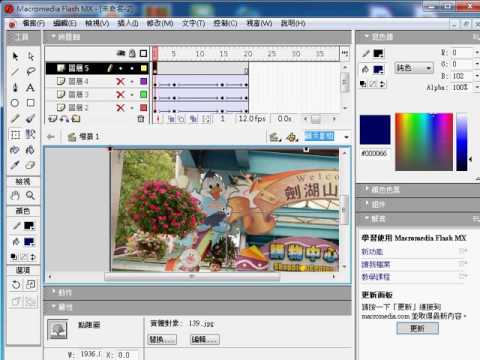Toggle show all layers as outlines header
480x360 pixels.
click(143, 53)
